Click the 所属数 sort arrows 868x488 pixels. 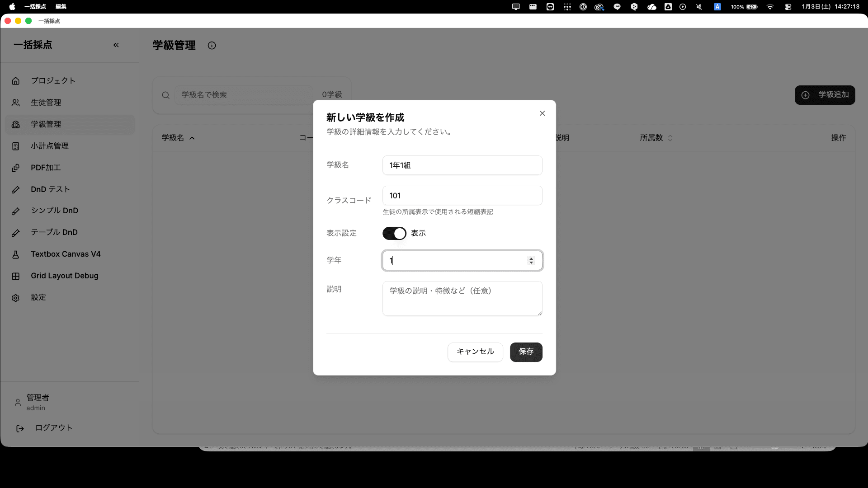click(x=671, y=138)
